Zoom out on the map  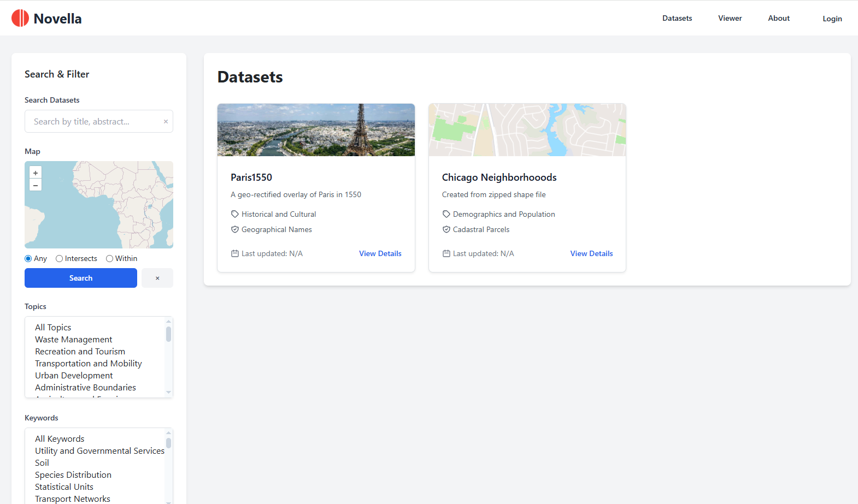point(36,186)
